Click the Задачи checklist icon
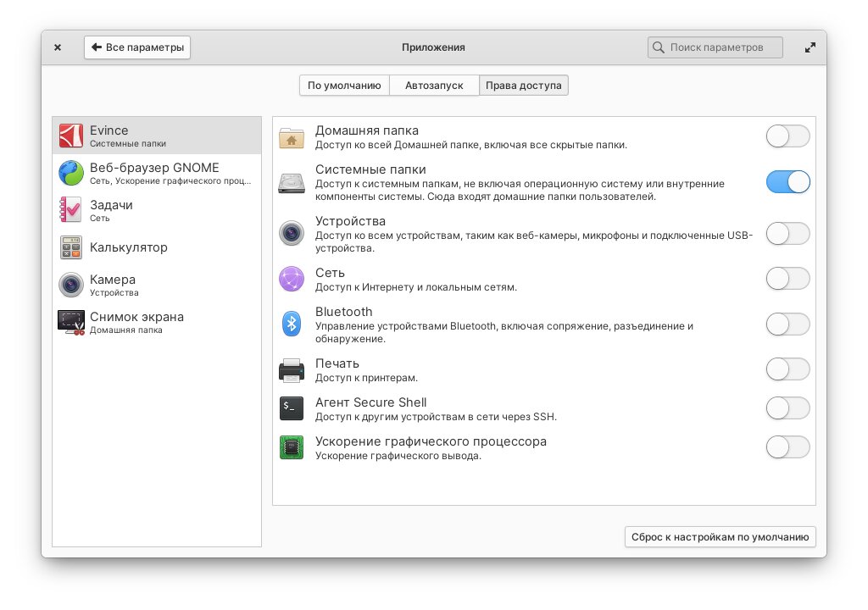868x610 pixels. (x=71, y=210)
